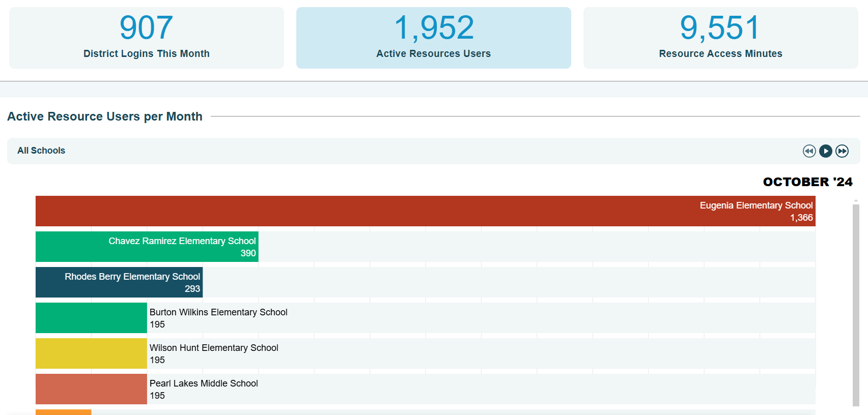Click the Burton Wilkins Elementary School label
Screen dimensions: 868x415
click(218, 312)
